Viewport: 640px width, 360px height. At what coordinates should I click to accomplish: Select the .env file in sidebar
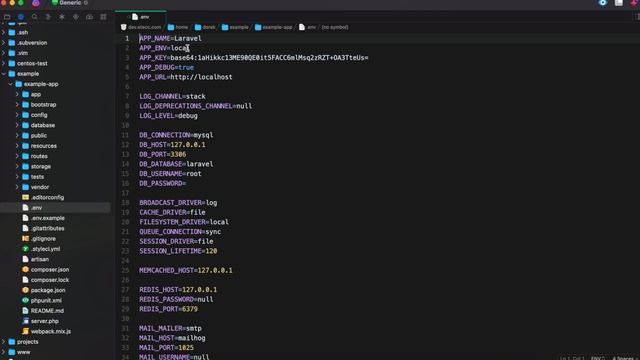click(x=55, y=208)
